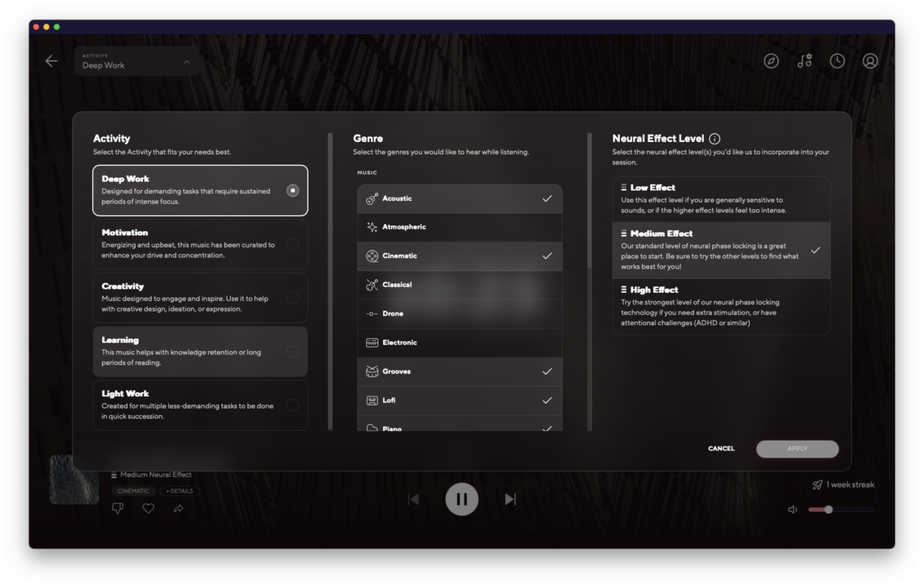This screenshot has width=924, height=587.
Task: Open the Explore compass icon
Action: point(772,61)
